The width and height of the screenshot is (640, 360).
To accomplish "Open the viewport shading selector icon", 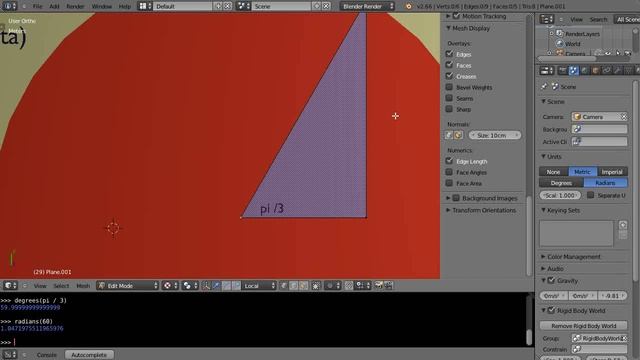I will coord(169,286).
